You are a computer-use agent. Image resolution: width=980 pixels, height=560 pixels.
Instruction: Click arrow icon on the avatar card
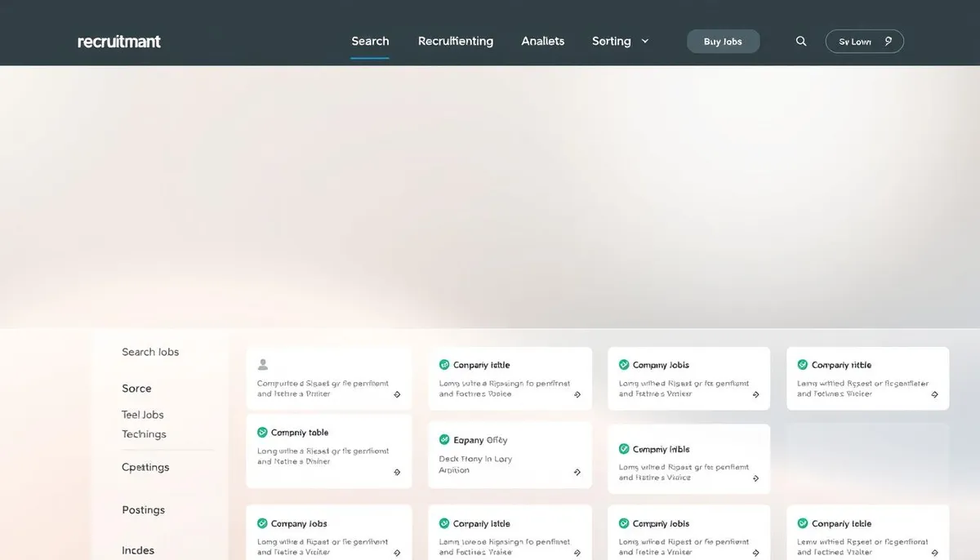click(x=398, y=394)
